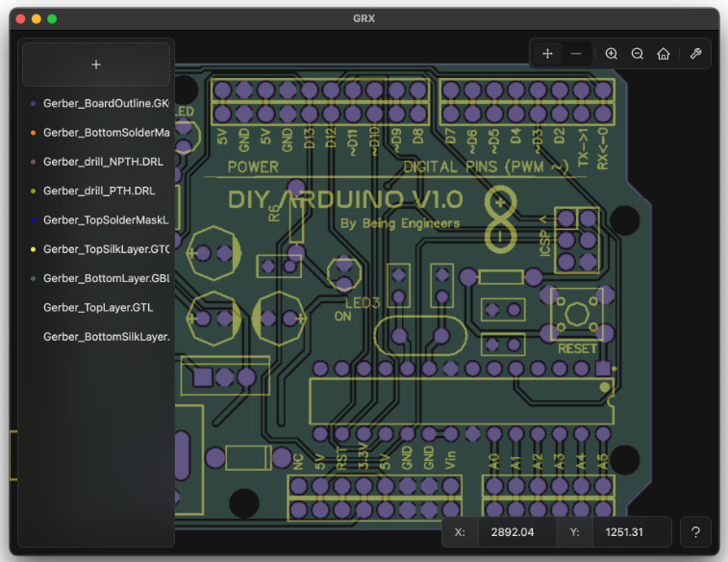The height and width of the screenshot is (562, 728).
Task: Click purple color dot of BoardOutline layer
Action: (33, 104)
